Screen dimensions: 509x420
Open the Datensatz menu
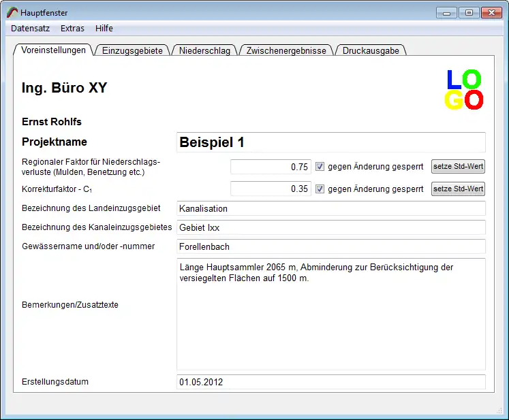(30, 29)
